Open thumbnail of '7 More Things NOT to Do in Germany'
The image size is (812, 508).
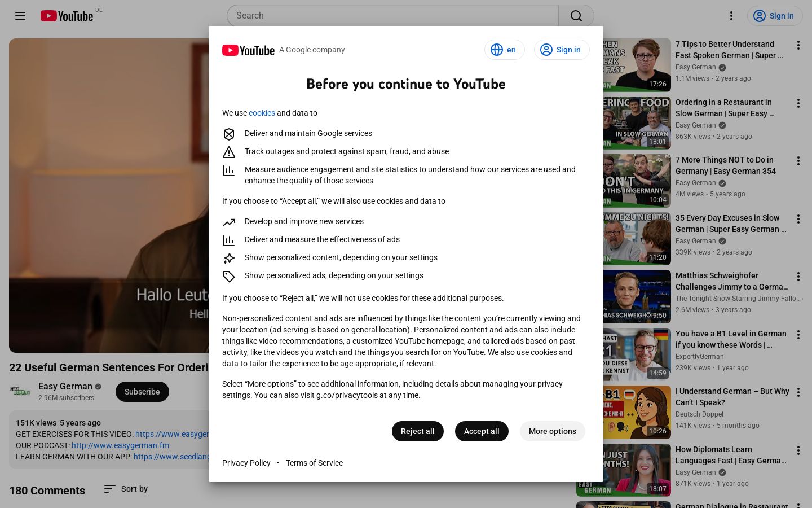pyautogui.click(x=637, y=181)
